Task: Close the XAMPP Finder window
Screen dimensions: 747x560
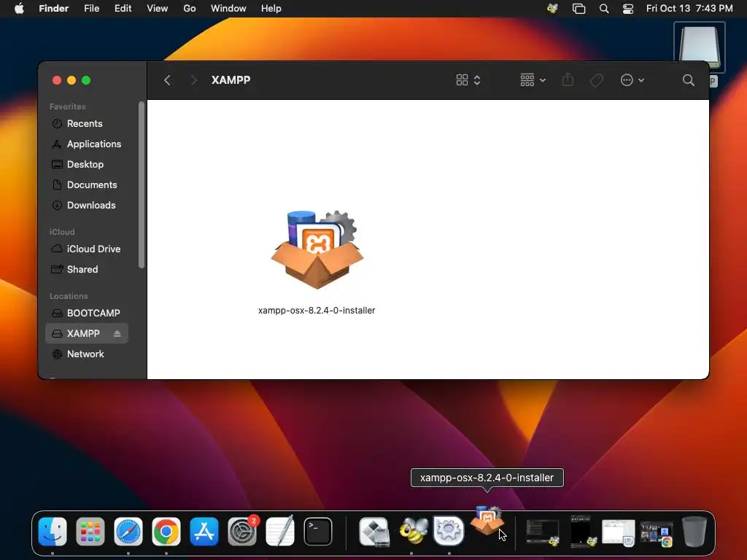Action: tap(57, 80)
